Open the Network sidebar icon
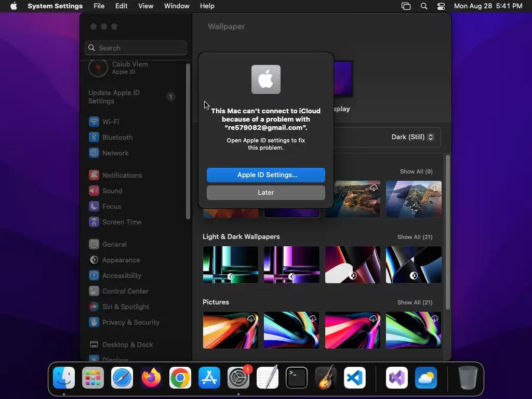Screen dimensions: 532x399 click(x=94, y=153)
